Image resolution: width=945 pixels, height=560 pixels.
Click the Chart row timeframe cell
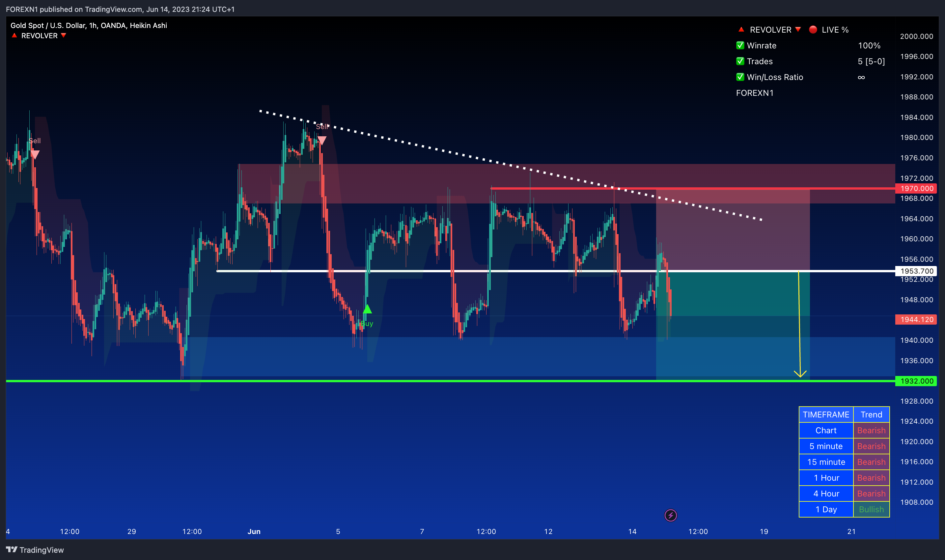[x=826, y=430]
